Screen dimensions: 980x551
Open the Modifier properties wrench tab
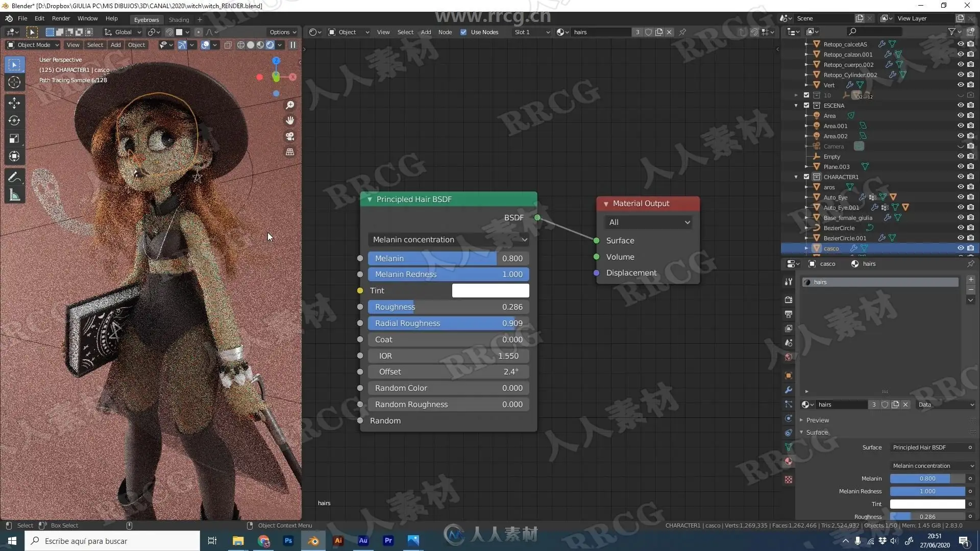(789, 390)
